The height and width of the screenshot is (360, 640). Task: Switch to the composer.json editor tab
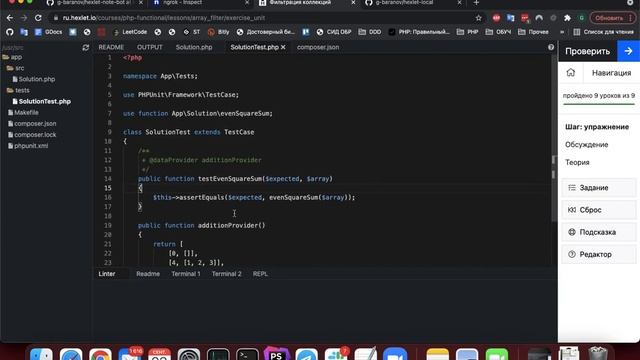pos(318,47)
